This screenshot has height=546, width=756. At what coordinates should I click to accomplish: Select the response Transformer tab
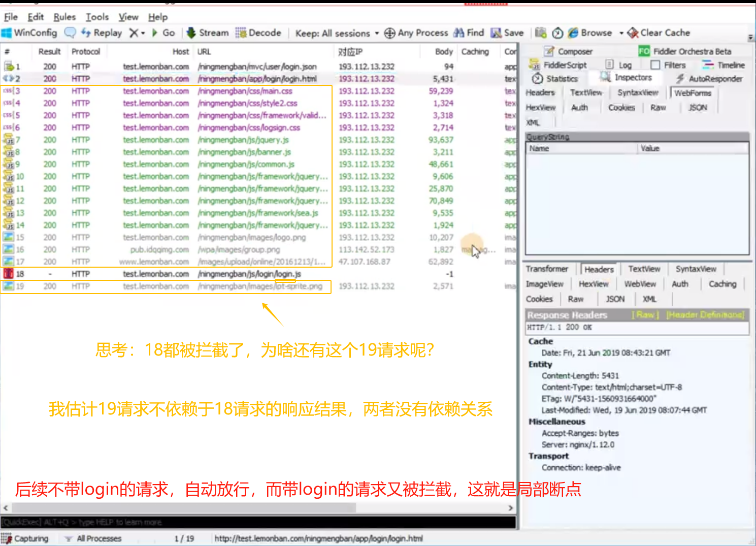point(547,269)
